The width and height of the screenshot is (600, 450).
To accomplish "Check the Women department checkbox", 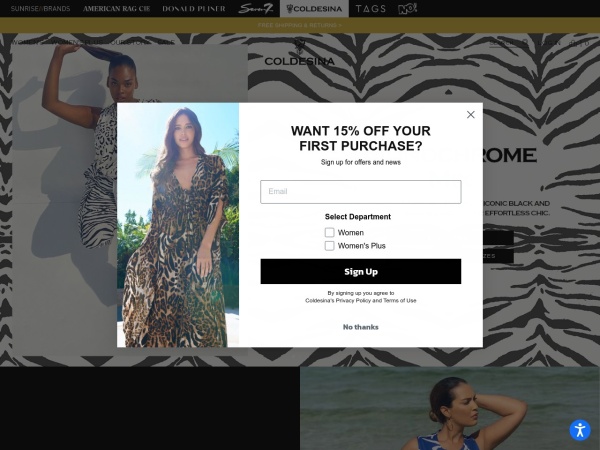I will tap(329, 233).
